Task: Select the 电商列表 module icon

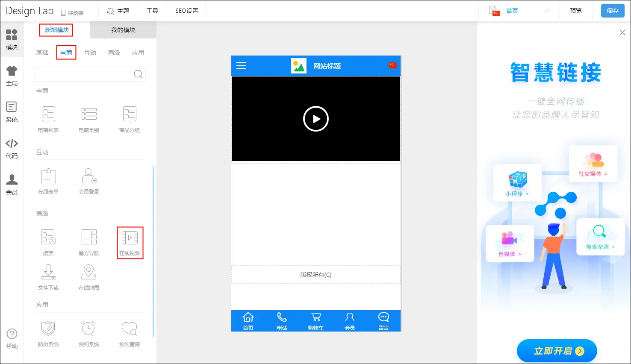Action: tap(48, 119)
